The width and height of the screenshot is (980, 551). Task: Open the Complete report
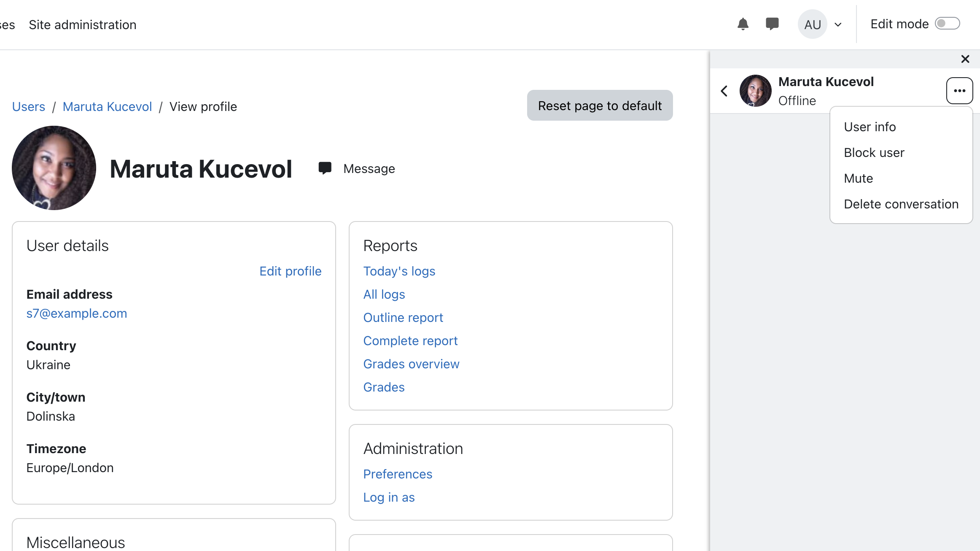pos(410,341)
